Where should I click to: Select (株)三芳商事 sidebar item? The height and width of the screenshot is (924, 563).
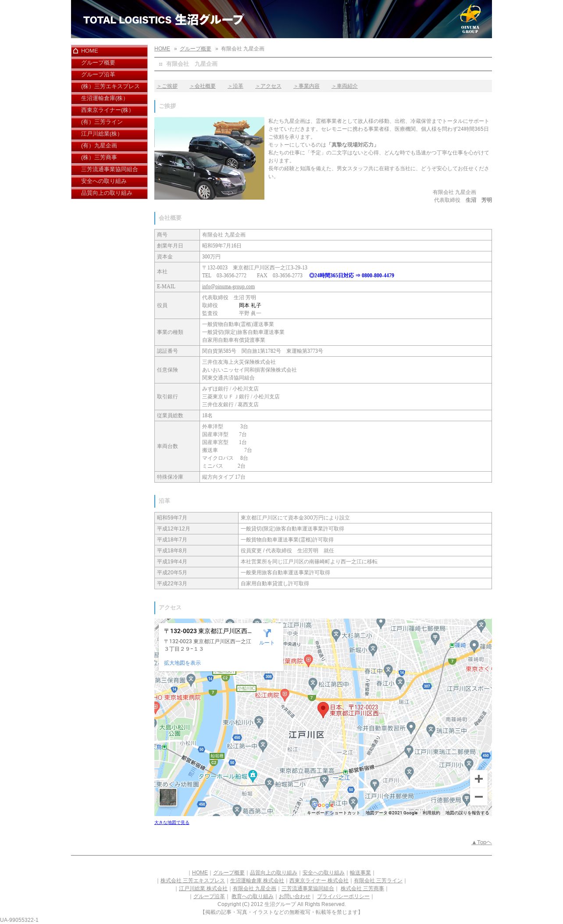click(109, 158)
